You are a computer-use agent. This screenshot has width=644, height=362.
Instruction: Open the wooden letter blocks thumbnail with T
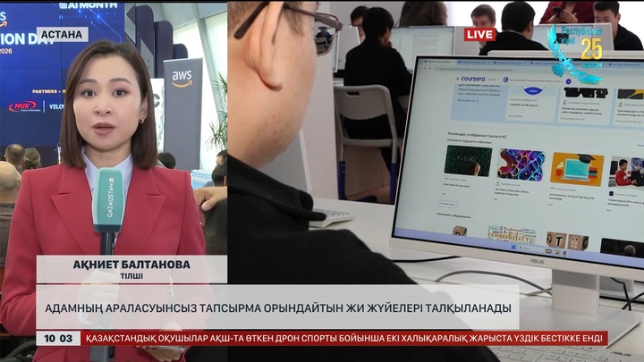(567, 241)
